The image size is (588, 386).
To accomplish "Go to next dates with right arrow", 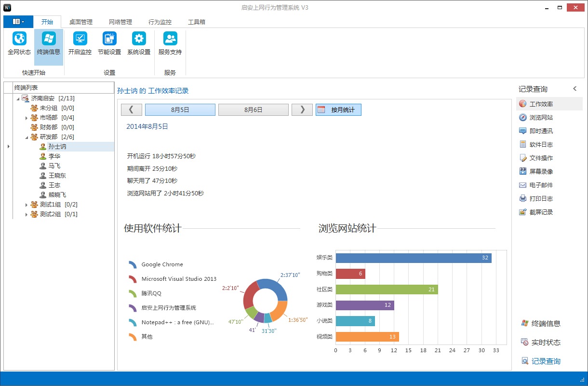I will [302, 110].
